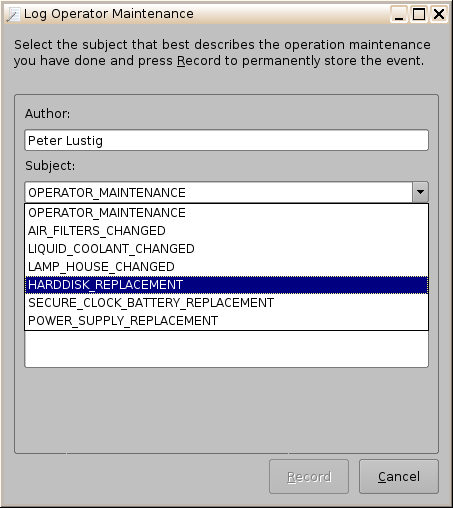The image size is (453, 508).
Task: Select SECURE_CLOCK_BATTERY_REPLACEMENT from the list
Action: [x=227, y=303]
